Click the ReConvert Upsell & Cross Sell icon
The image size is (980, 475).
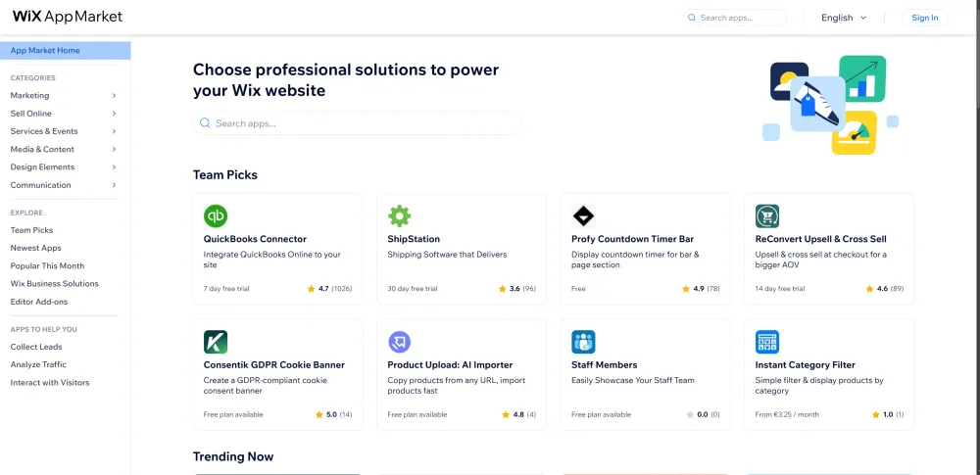[767, 216]
